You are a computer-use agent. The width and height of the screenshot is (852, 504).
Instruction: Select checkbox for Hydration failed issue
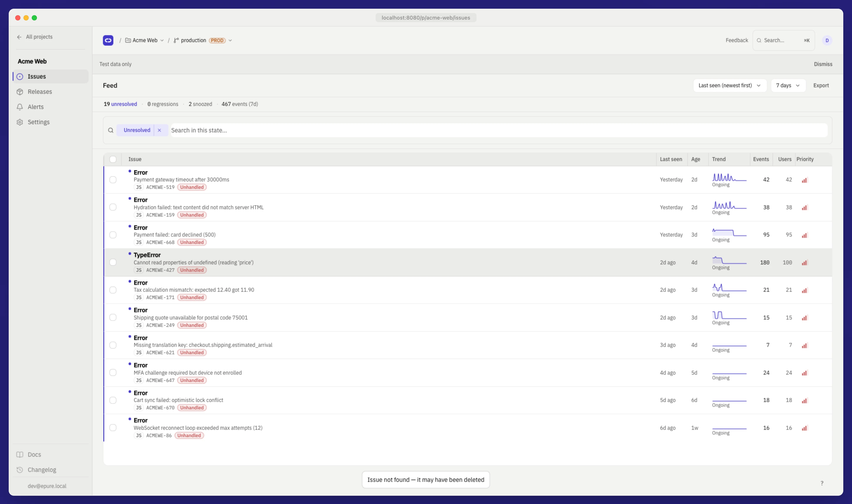pyautogui.click(x=113, y=207)
